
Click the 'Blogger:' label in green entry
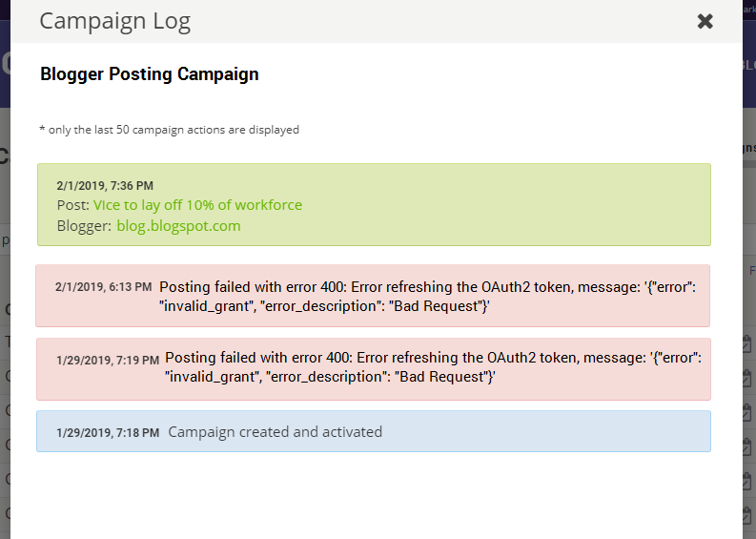click(84, 226)
